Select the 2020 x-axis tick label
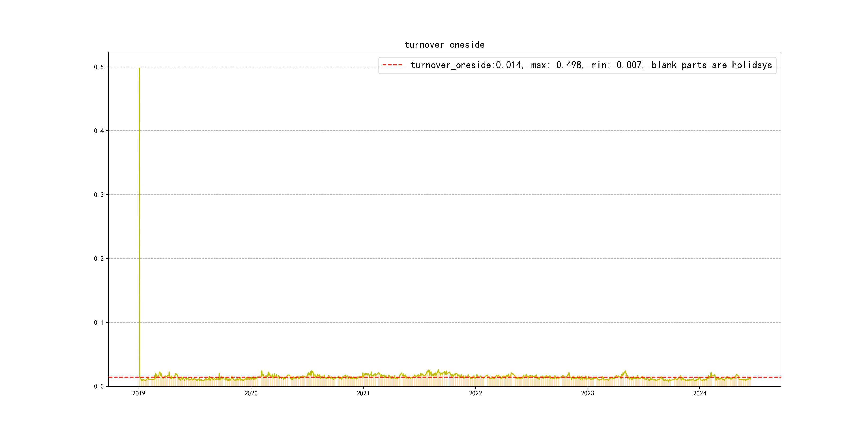 (x=251, y=393)
